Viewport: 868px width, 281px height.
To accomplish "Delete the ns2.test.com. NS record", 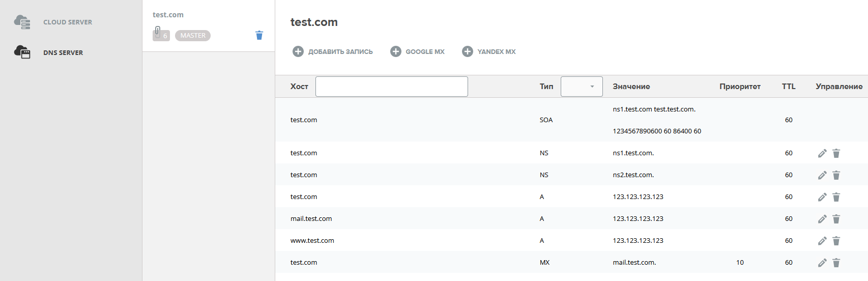I will [x=836, y=175].
